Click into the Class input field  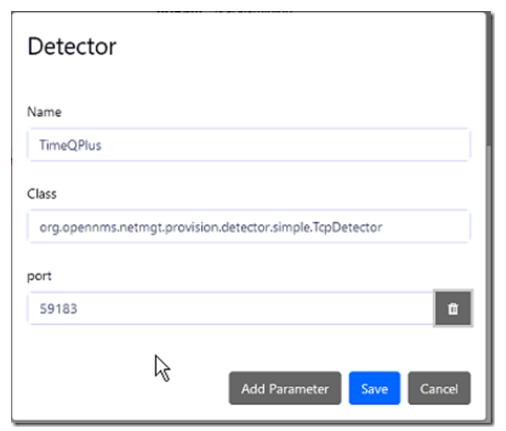coord(249,227)
